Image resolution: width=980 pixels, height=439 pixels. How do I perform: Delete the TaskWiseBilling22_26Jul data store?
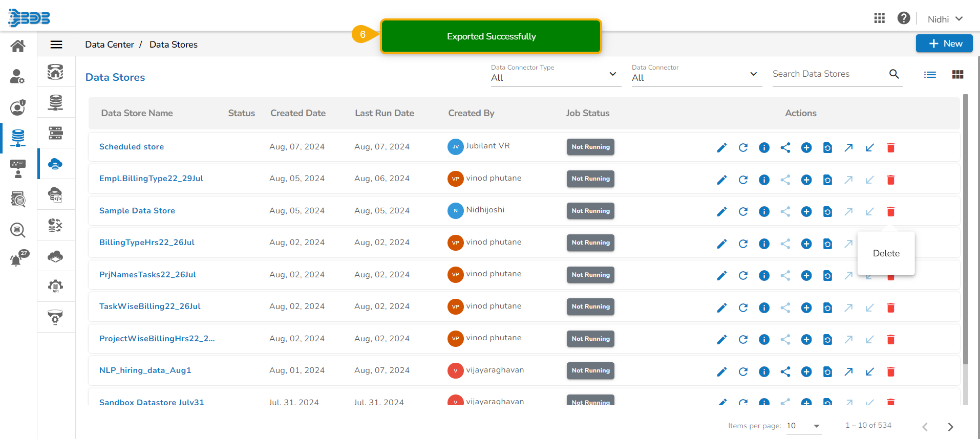pyautogui.click(x=891, y=308)
